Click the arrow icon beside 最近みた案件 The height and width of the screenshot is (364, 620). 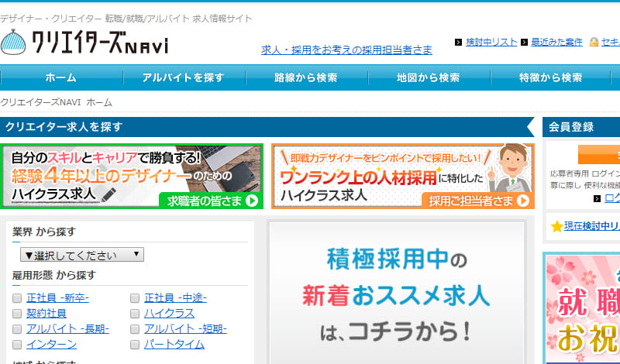(525, 43)
